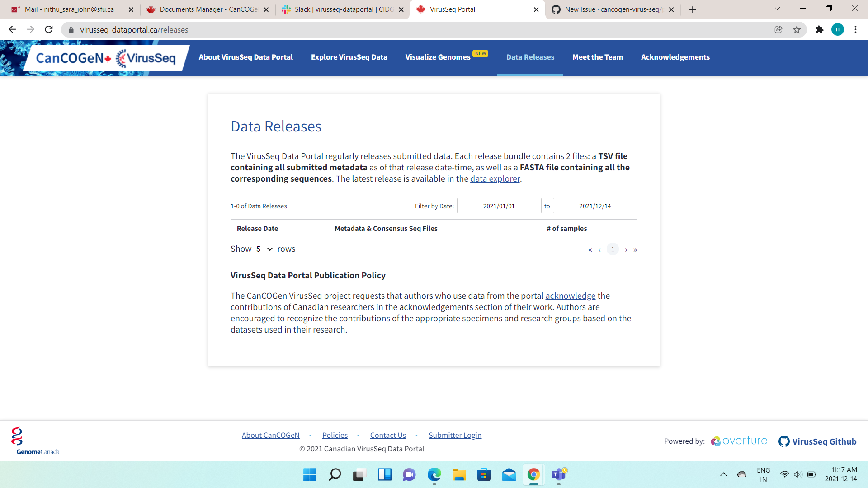Click the Overture logo

(738, 441)
